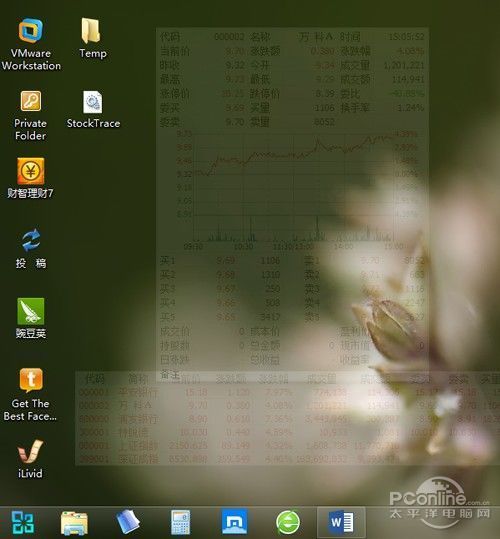Open File Explorer from the taskbar

click(x=74, y=523)
